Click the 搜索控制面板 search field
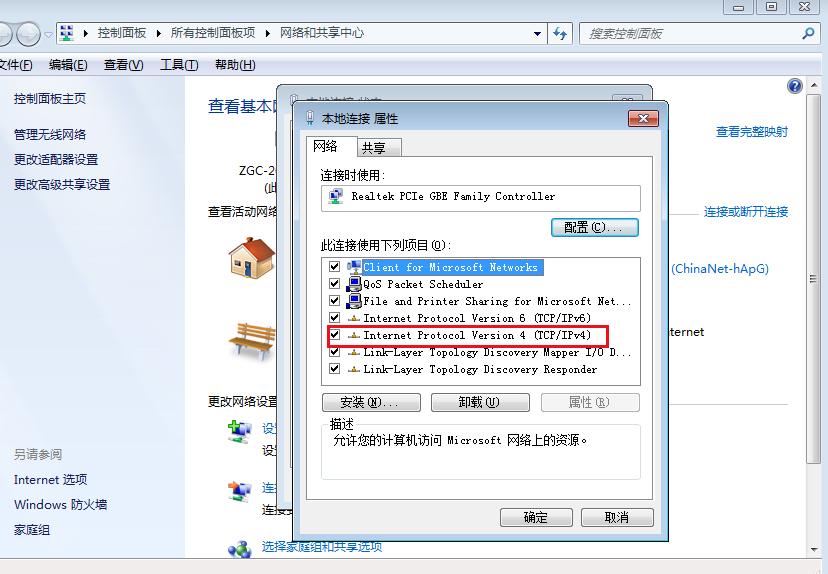Viewport: 828px width, 574px height. click(x=690, y=34)
